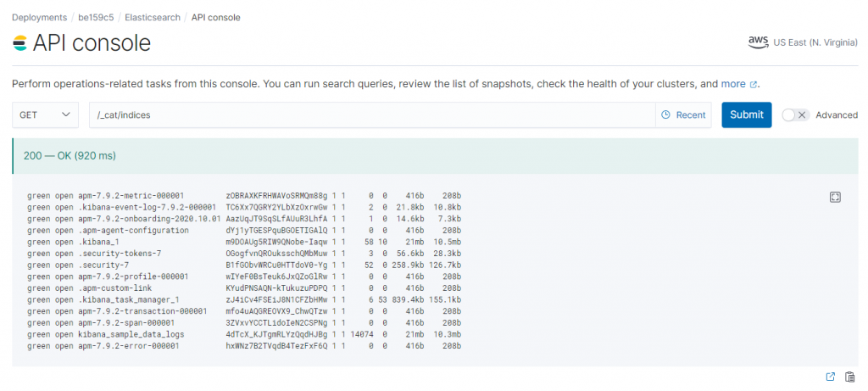Click UUID m9DOAUg5RIW9QNobe-Iaqw
Viewport: 868px width, 391px height.
tap(277, 242)
